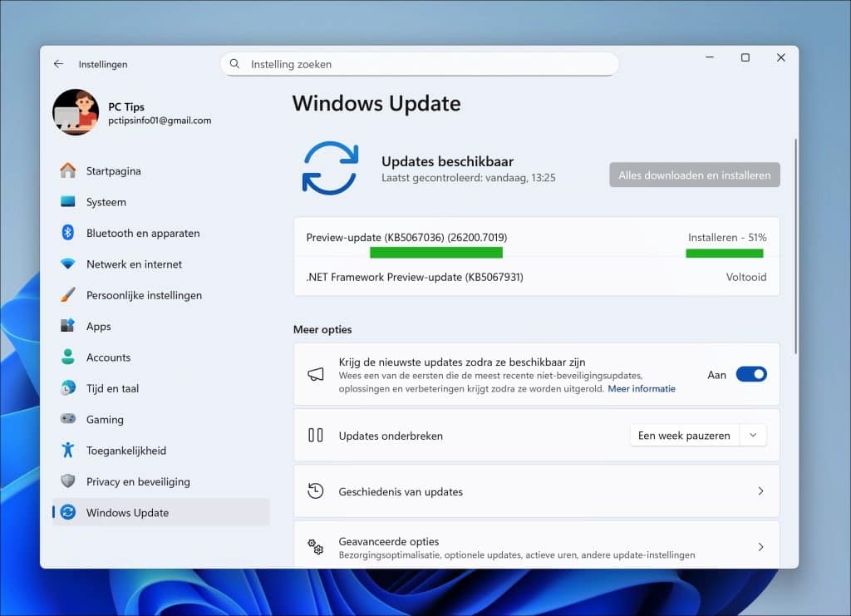
Task: Expand Geavanceerde opties with its chevron
Action: pyautogui.click(x=760, y=547)
